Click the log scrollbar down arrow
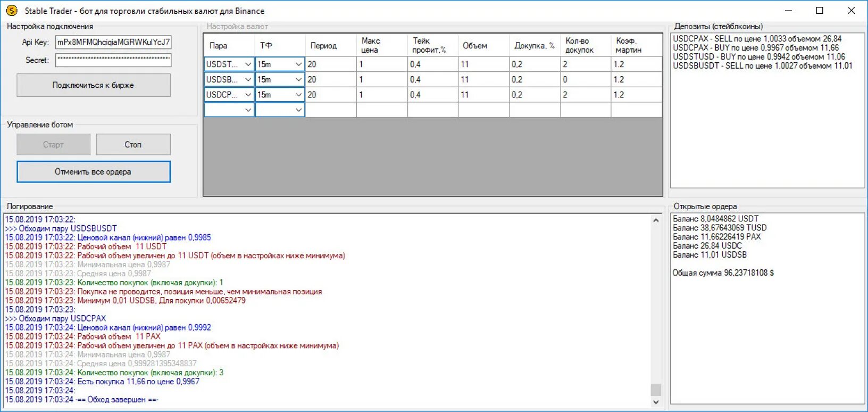 tap(656, 402)
